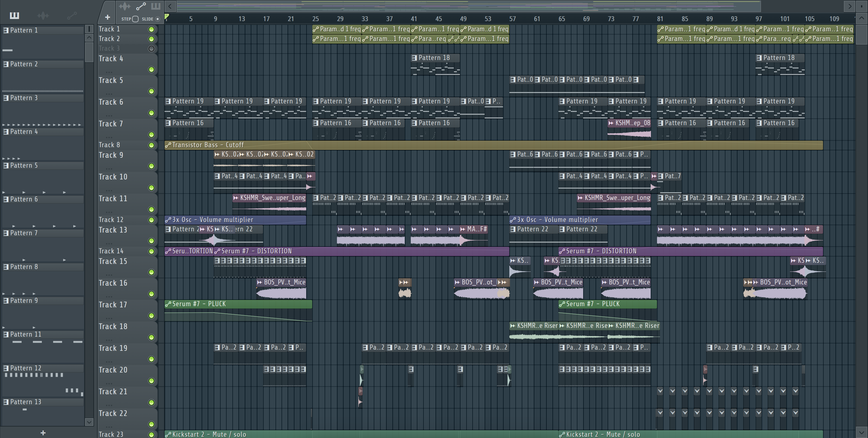868x438 pixels.
Task: Select the Track 10 header label
Action: 113,177
